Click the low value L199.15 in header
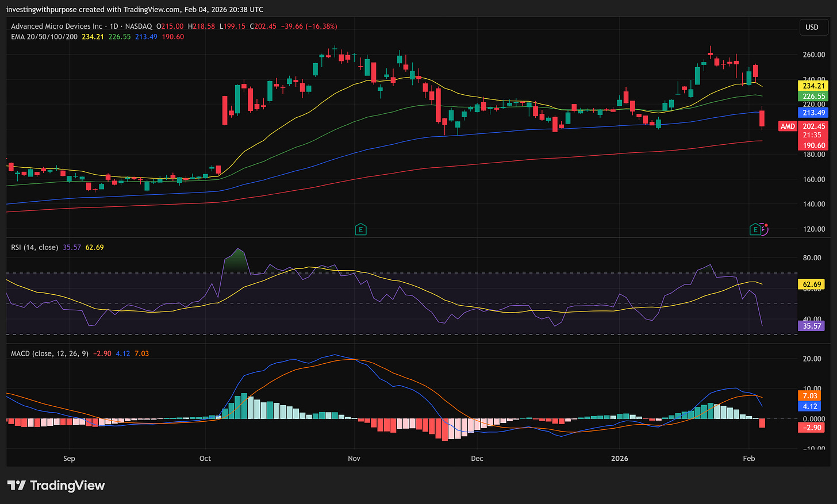Image resolution: width=837 pixels, height=504 pixels. point(233,26)
